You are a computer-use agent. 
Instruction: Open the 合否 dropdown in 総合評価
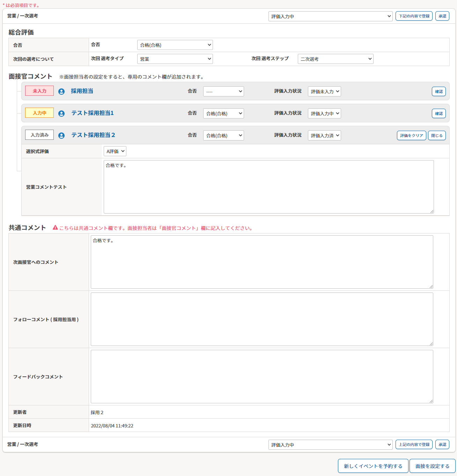[175, 45]
